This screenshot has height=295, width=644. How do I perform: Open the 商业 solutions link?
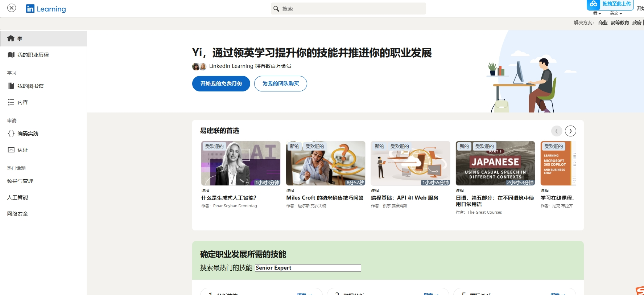(603, 22)
